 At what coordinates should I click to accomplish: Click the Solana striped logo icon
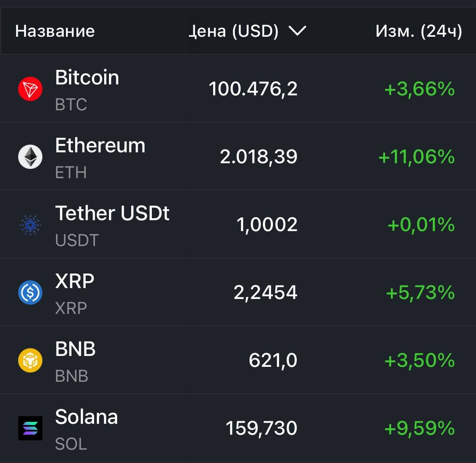[30, 428]
